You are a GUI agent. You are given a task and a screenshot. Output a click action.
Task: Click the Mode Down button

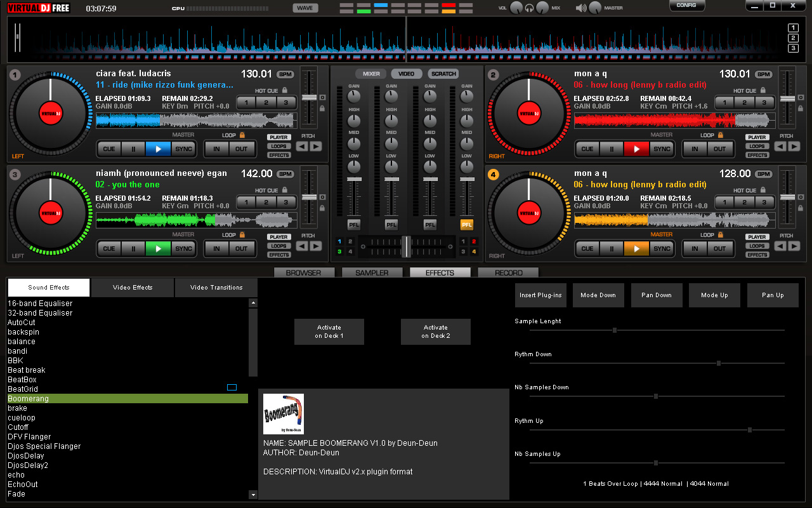[x=598, y=295]
